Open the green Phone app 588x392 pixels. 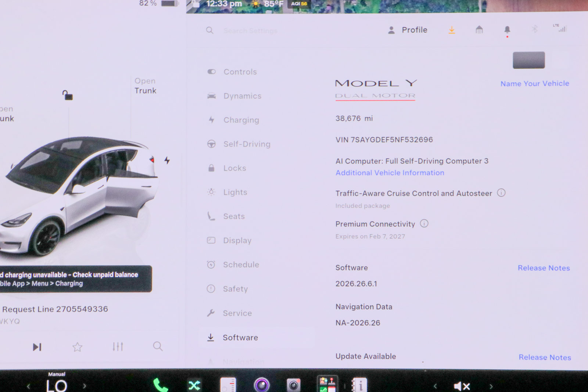tap(161, 385)
